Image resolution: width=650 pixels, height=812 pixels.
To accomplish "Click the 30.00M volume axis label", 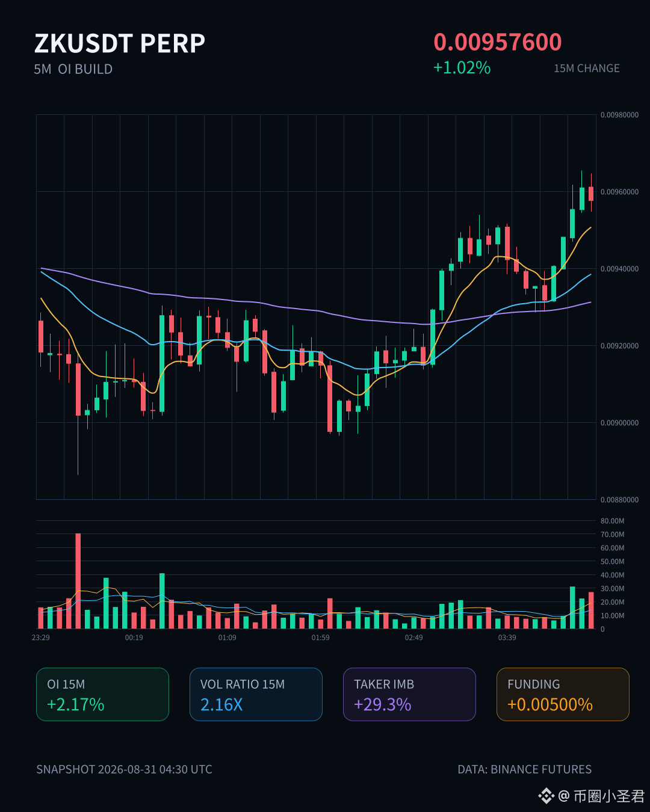I will pos(612,589).
